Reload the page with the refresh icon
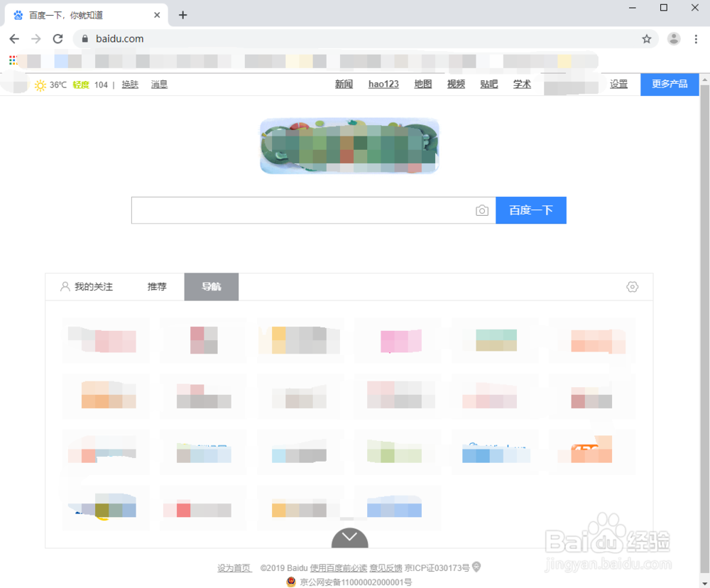The image size is (710, 588). [58, 39]
